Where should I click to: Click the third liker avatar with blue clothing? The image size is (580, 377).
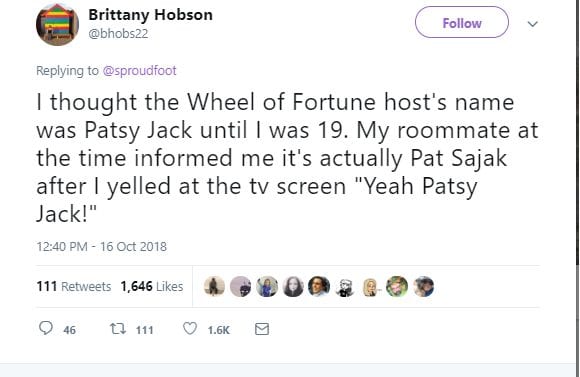click(x=267, y=286)
